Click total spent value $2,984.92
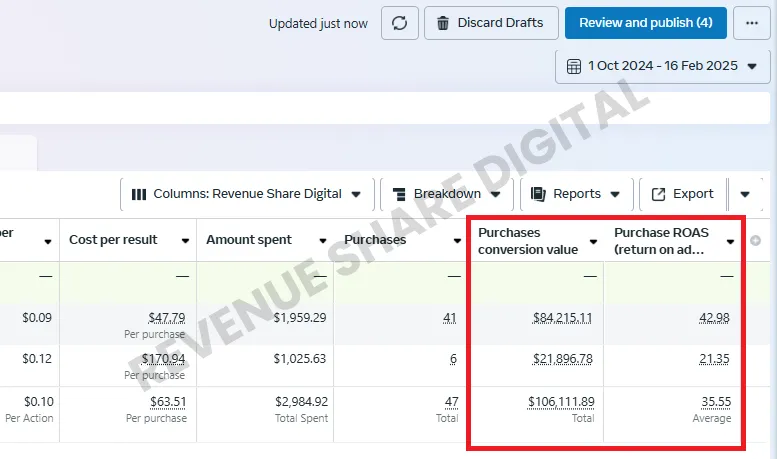The height and width of the screenshot is (459, 777). coord(302,402)
